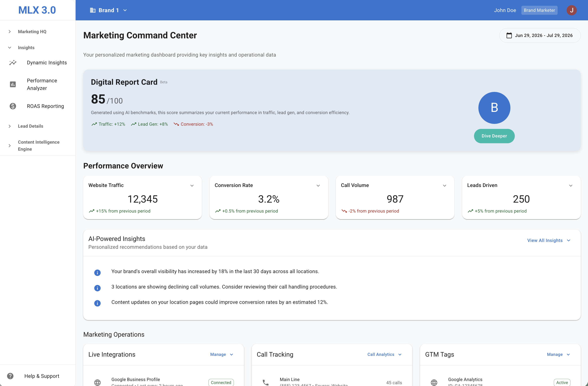Click Call Volume downtrend arrow icon
588x386 pixels.
[344, 211]
